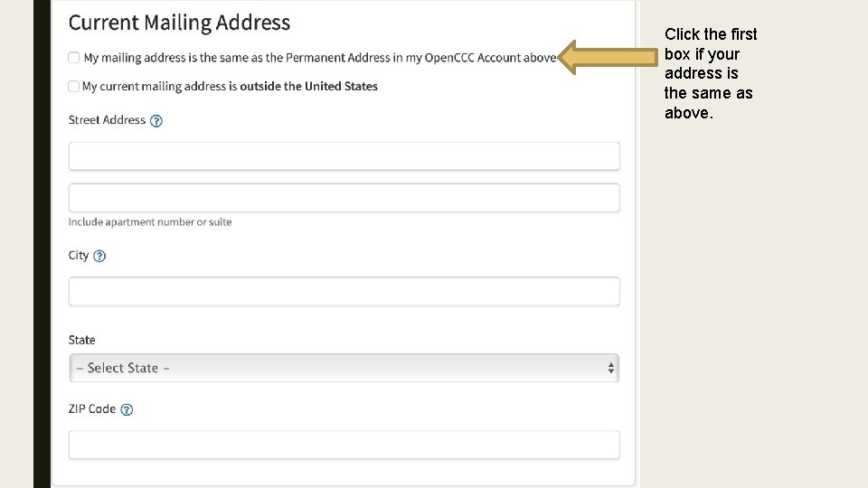This screenshot has height=488, width=868.
Task: Click the 'ZIP Code' label text
Action: click(x=92, y=408)
